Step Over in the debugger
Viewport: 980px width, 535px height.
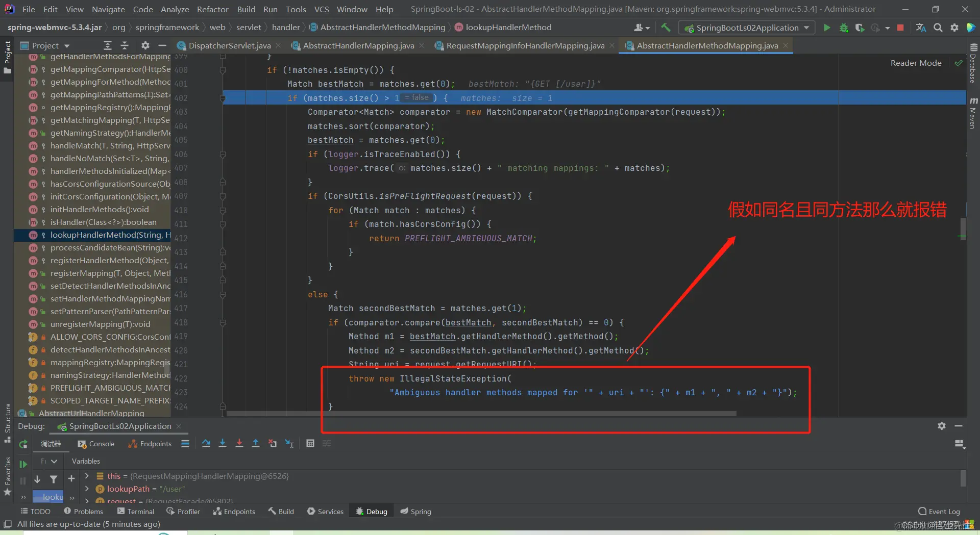206,444
